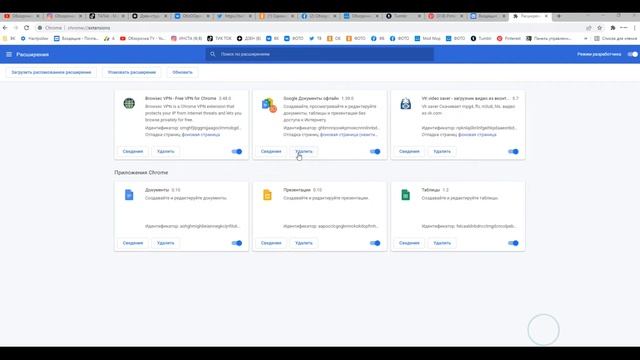Open the Список для чтения reading list
This screenshot has height=360, width=640.
pyautogui.click(x=616, y=38)
